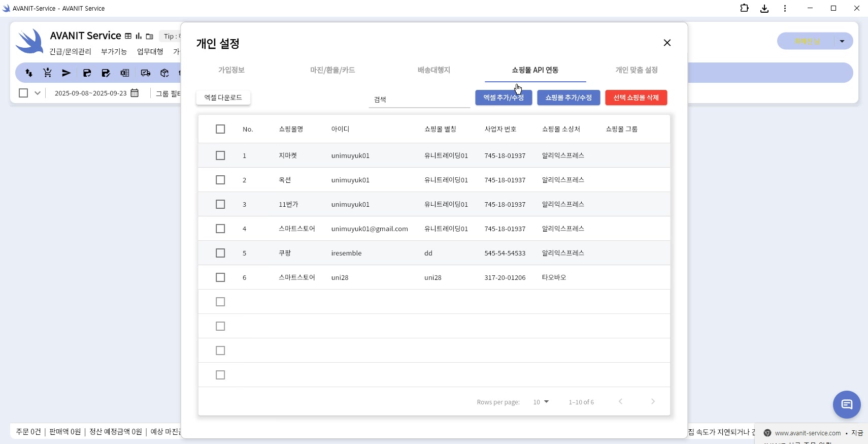Click the Tip label beside header icons
The image size is (868, 444).
click(172, 36)
